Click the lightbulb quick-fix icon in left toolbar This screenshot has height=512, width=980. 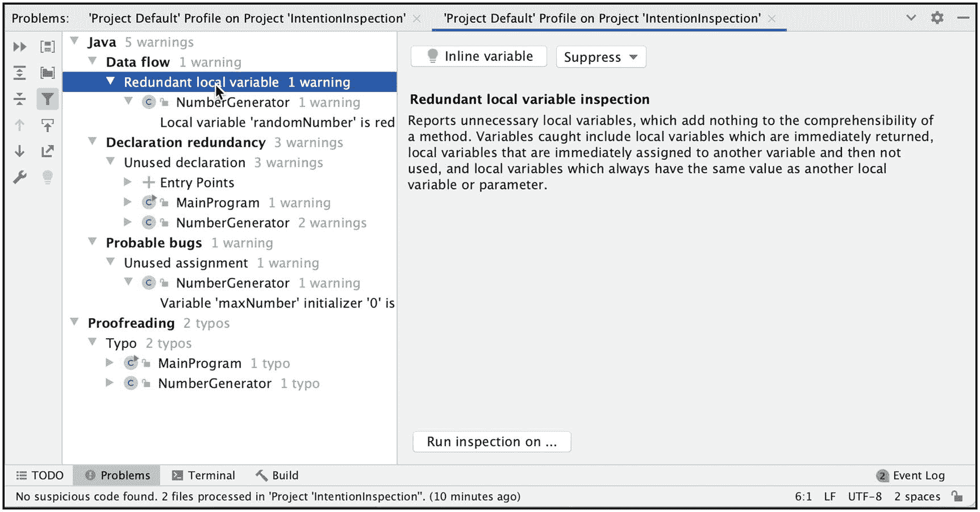(48, 177)
